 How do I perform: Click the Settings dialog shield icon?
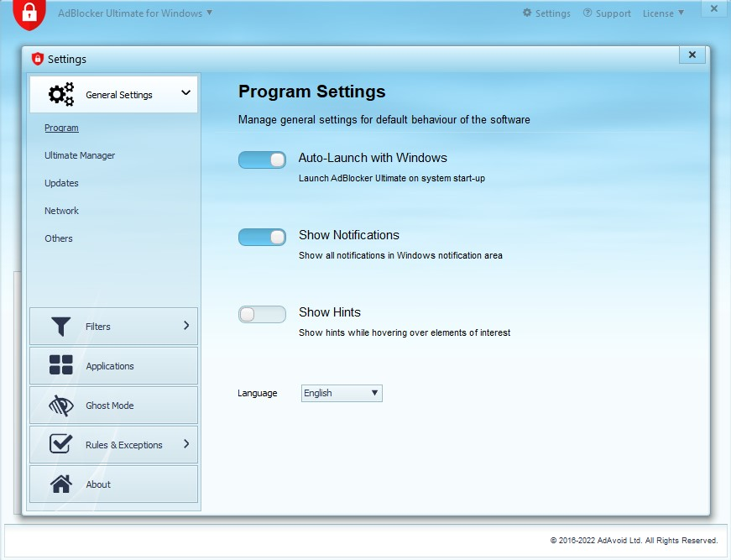[37, 59]
